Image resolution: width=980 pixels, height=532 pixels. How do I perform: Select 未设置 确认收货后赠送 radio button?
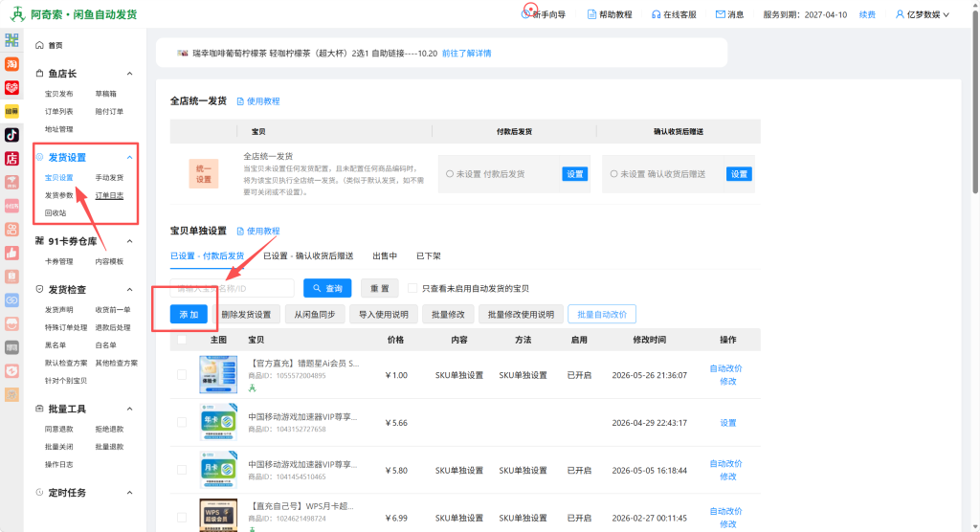point(613,174)
